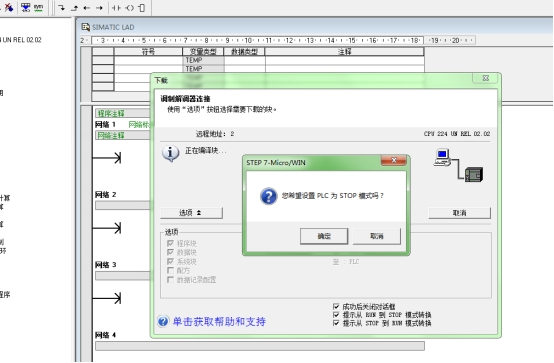The width and height of the screenshot is (554, 363).
Task: Click the info icon beside compiling status
Action: point(170,153)
